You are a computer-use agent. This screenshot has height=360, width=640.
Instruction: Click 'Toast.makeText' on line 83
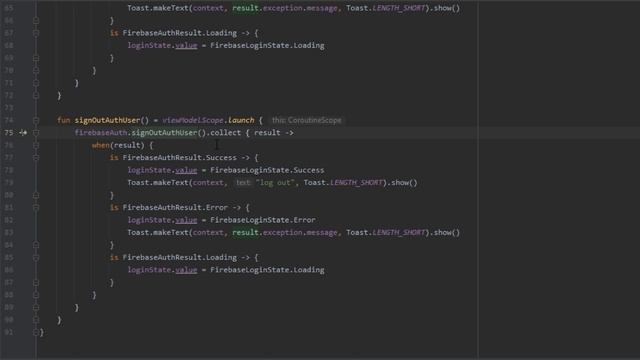158,233
